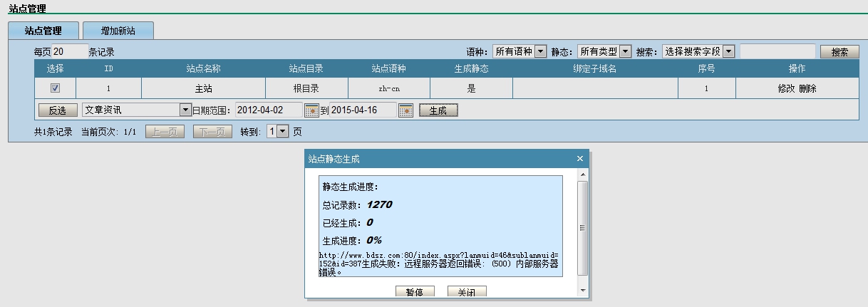
Task: Click the 删除 delete link for 主站
Action: click(x=808, y=88)
